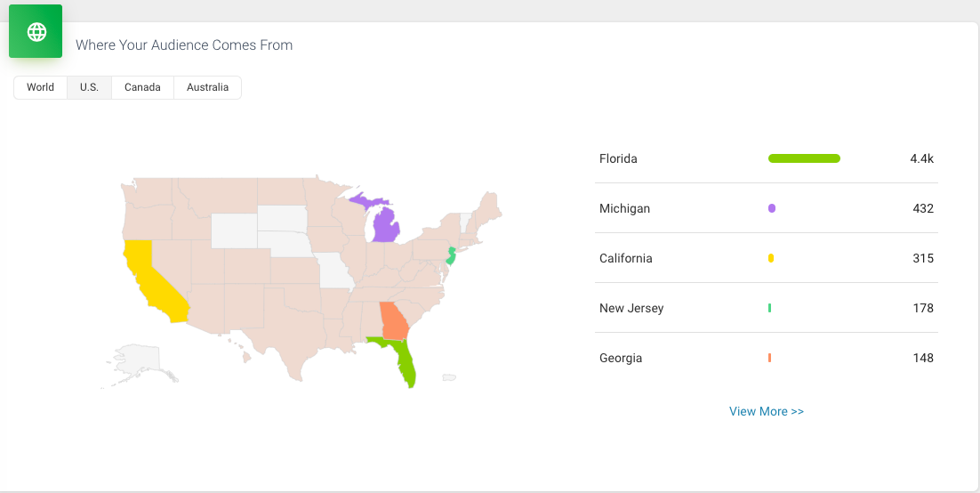Click the yellow California bar indicator

tap(771, 258)
